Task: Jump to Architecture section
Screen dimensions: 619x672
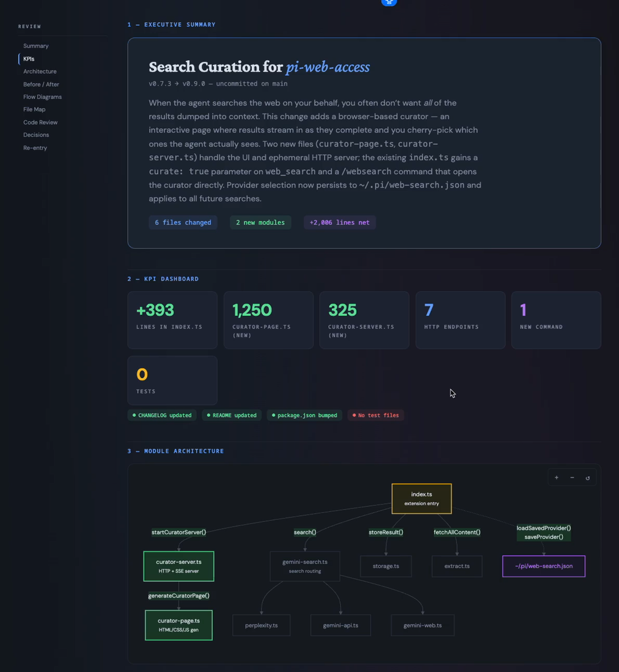Action: pos(40,71)
